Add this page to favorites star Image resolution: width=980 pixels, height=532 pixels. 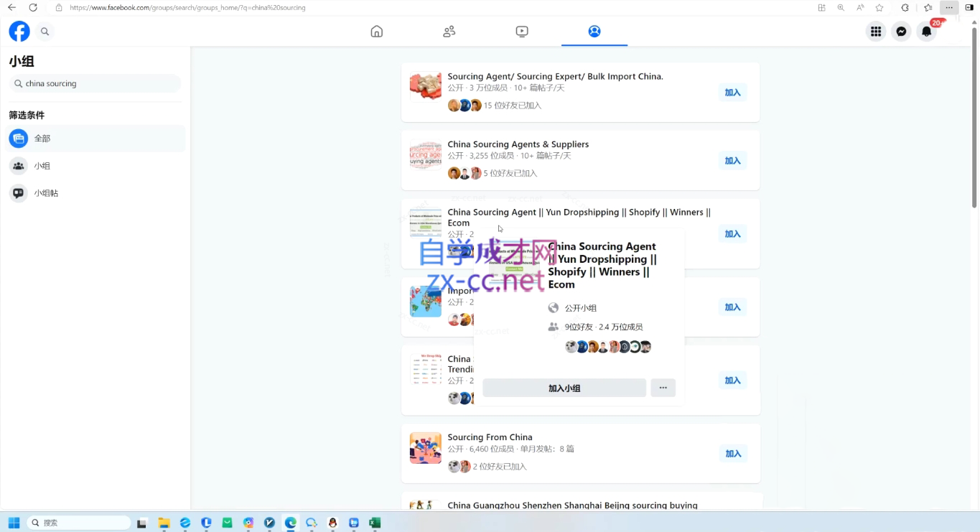coord(879,8)
